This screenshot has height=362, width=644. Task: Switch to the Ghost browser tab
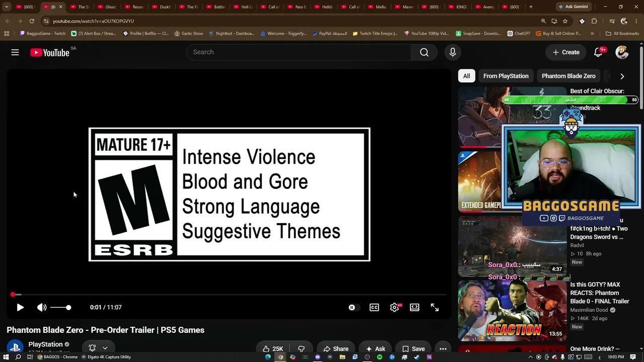pyautogui.click(x=107, y=7)
